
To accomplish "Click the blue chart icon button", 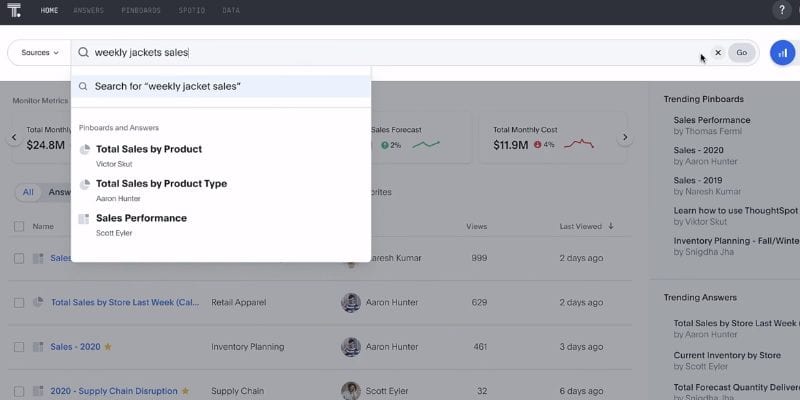I will pos(783,53).
